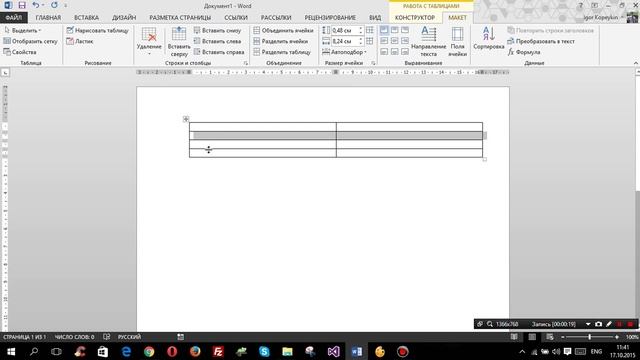The image size is (640, 360).
Task: Click Redo icon in quick access toolbar
Action: pyautogui.click(x=54, y=5)
